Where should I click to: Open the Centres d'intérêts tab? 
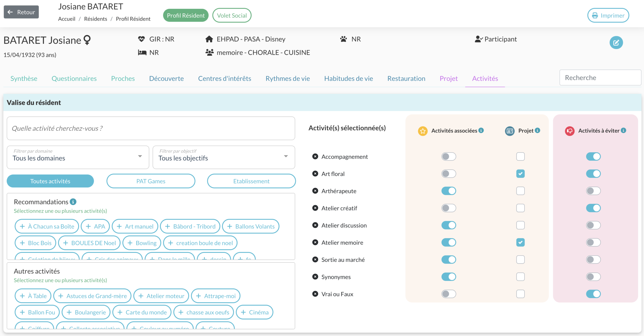click(x=224, y=79)
